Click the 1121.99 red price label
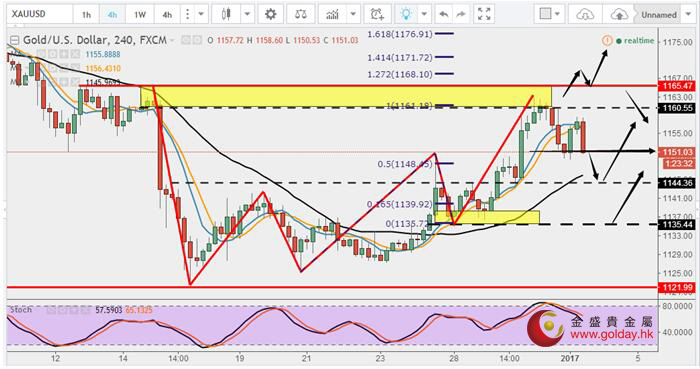 coord(677,288)
